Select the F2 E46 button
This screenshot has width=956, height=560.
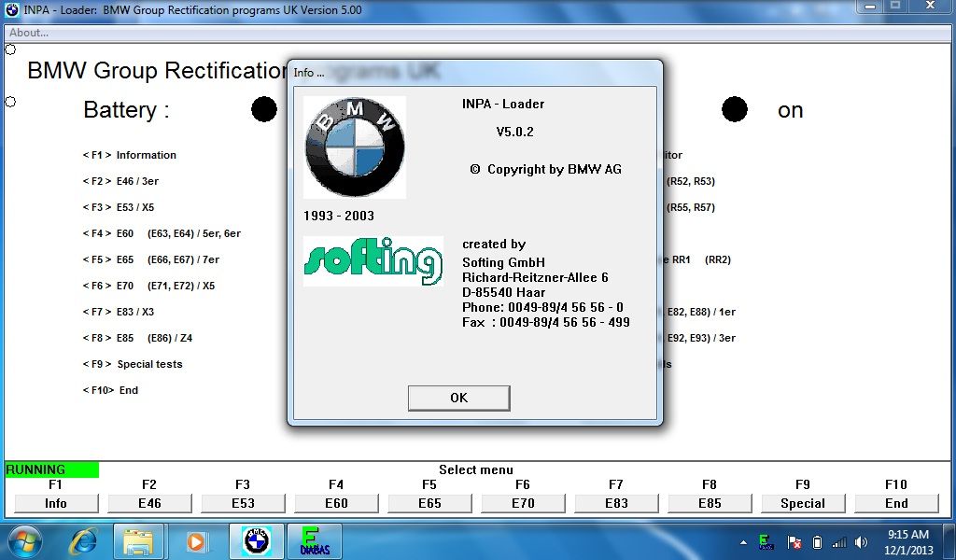(x=149, y=503)
